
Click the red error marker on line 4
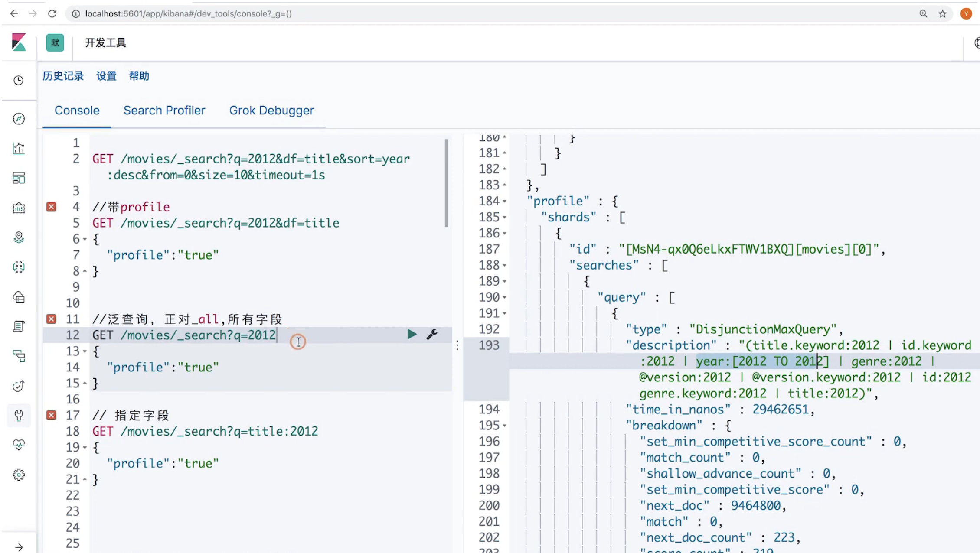coord(51,207)
